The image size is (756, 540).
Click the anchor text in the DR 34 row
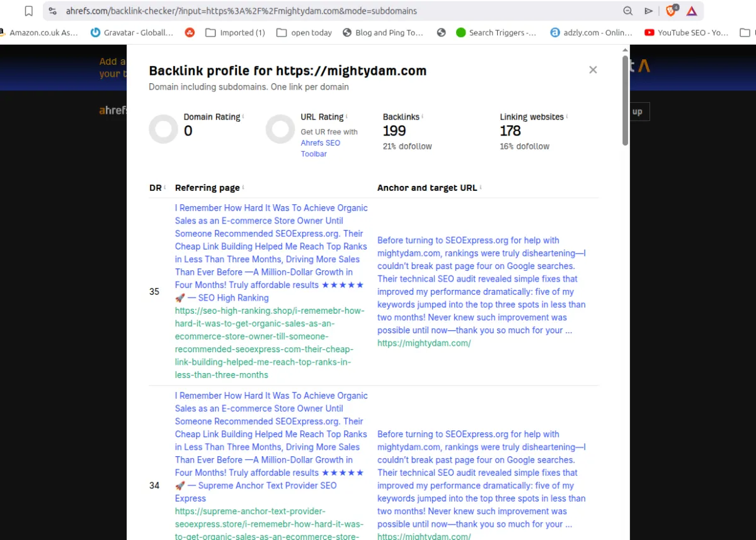[x=481, y=479]
